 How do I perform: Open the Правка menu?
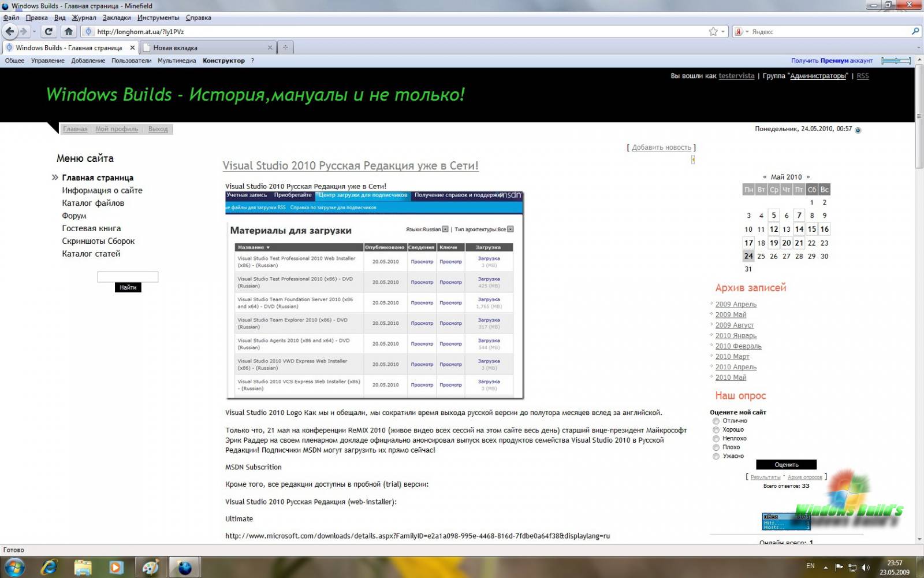pos(36,18)
